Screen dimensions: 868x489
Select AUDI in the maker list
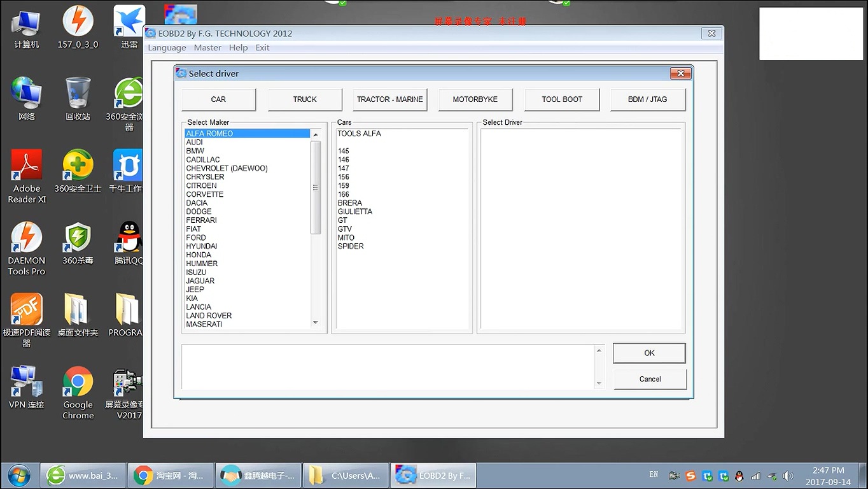[x=248, y=143]
